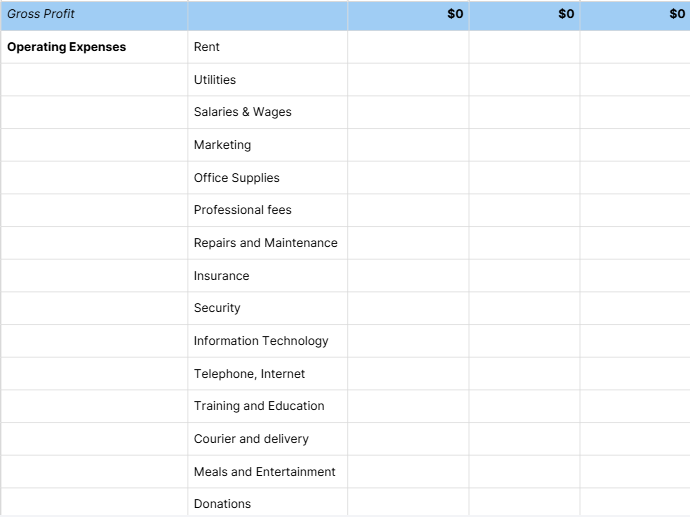
Task: Select the third $0 Gross Profit total
Action: [x=635, y=15]
